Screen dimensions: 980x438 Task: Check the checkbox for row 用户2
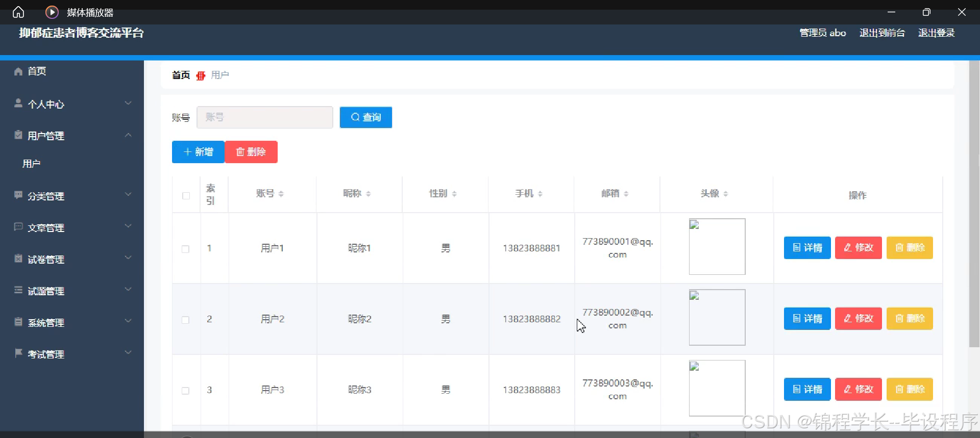185,320
